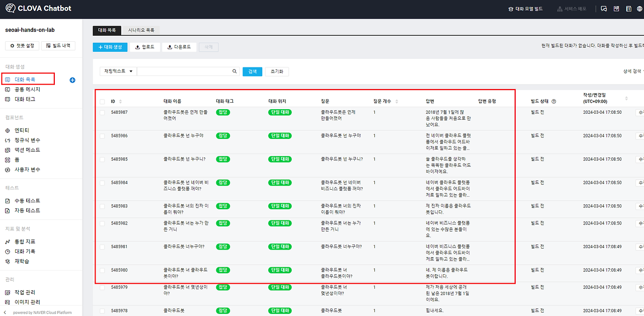Viewport: 644px width, 316px height.
Task: Click the greyed 삭제 button
Action: (x=208, y=47)
